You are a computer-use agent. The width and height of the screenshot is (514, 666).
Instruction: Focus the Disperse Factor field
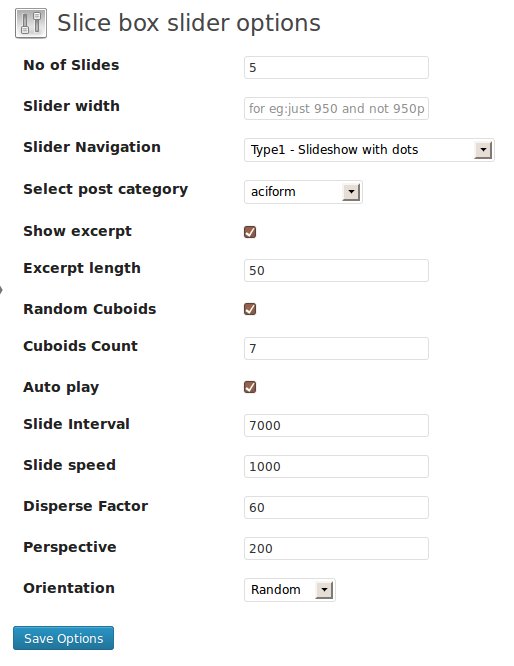tap(336, 508)
